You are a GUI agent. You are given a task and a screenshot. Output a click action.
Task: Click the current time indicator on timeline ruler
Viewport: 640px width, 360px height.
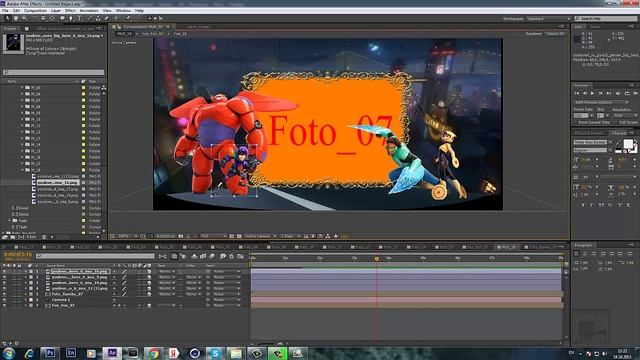[376, 258]
